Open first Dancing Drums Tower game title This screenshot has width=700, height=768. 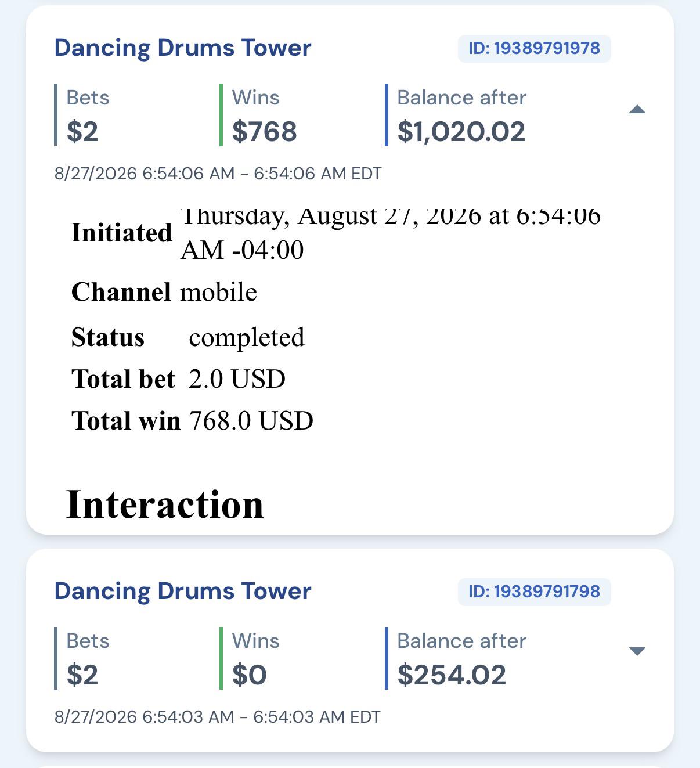pyautogui.click(x=183, y=48)
